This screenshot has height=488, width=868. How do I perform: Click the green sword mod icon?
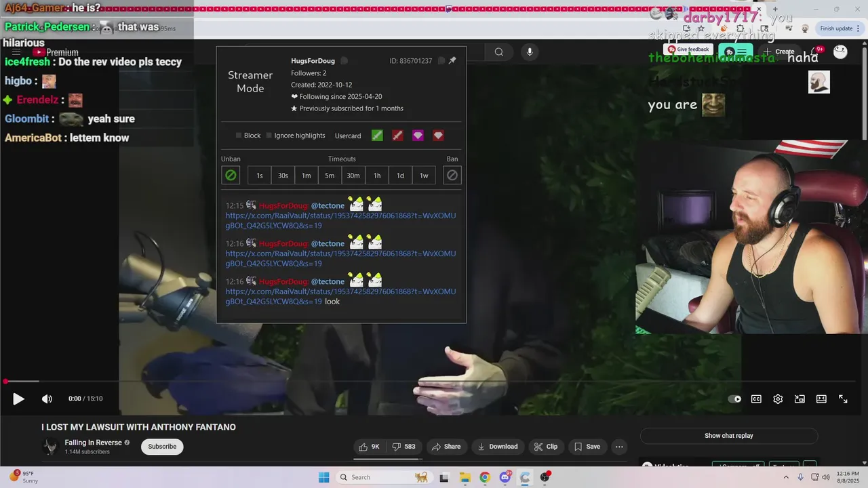(377, 136)
